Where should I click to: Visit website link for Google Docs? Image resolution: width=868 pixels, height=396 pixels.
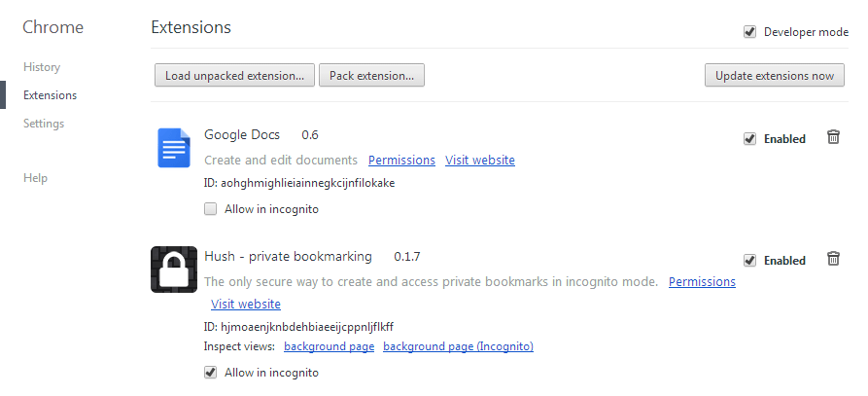(480, 160)
